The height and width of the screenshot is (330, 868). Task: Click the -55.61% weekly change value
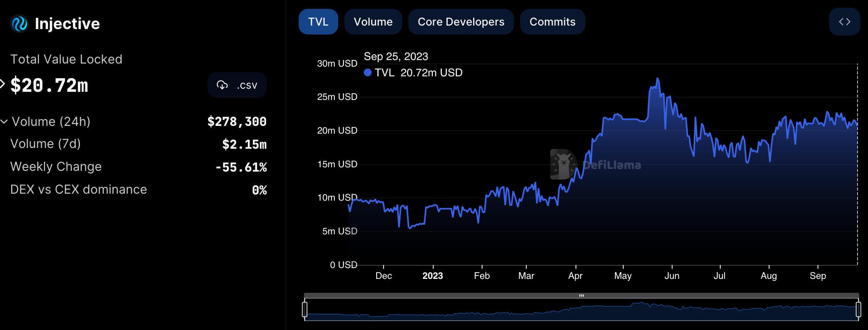pos(241,167)
